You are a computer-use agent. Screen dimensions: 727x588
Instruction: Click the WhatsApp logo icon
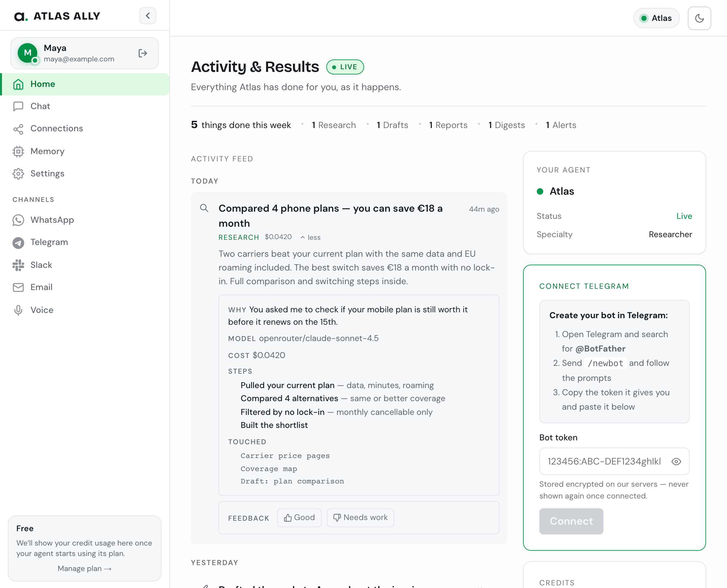18,220
